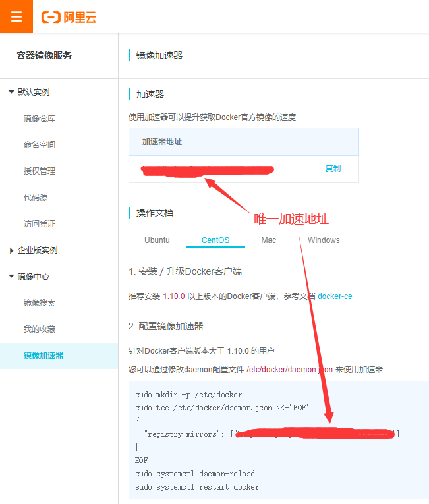This screenshot has width=429, height=504.
Task: Collapse the 默认实例 tree section
Action: coord(11,92)
